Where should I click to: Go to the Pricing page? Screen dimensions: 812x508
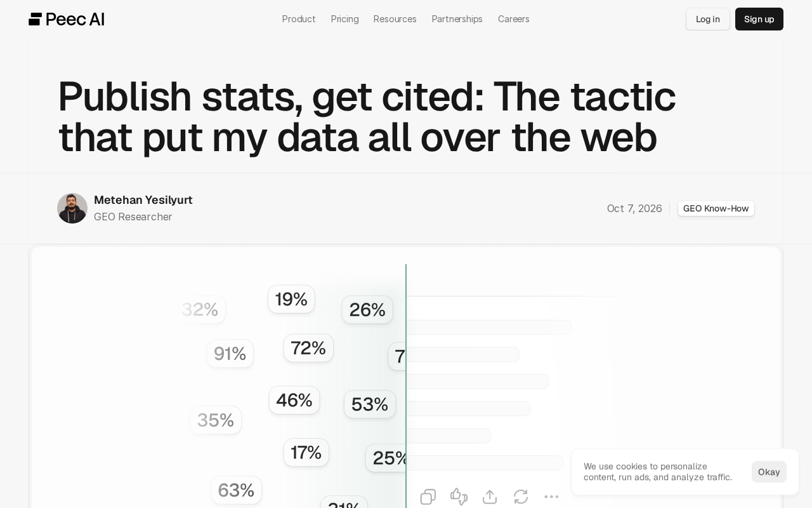(344, 19)
